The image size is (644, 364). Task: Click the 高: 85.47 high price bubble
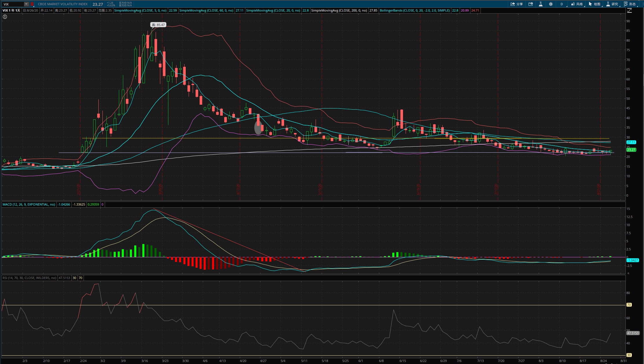[158, 25]
